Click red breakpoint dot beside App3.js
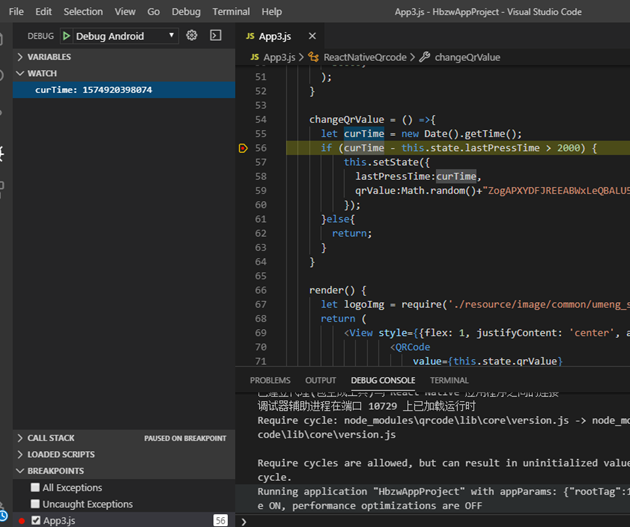630x527 pixels. (22, 521)
